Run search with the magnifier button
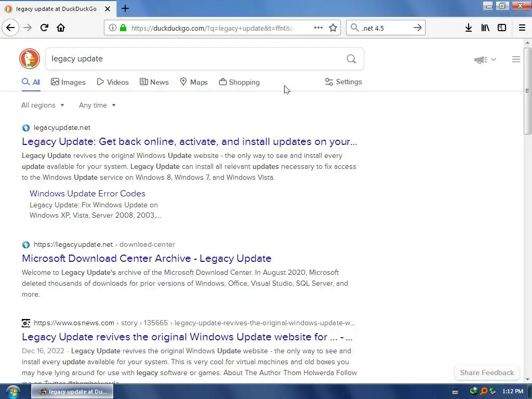The height and width of the screenshot is (399, 532). pyautogui.click(x=351, y=59)
